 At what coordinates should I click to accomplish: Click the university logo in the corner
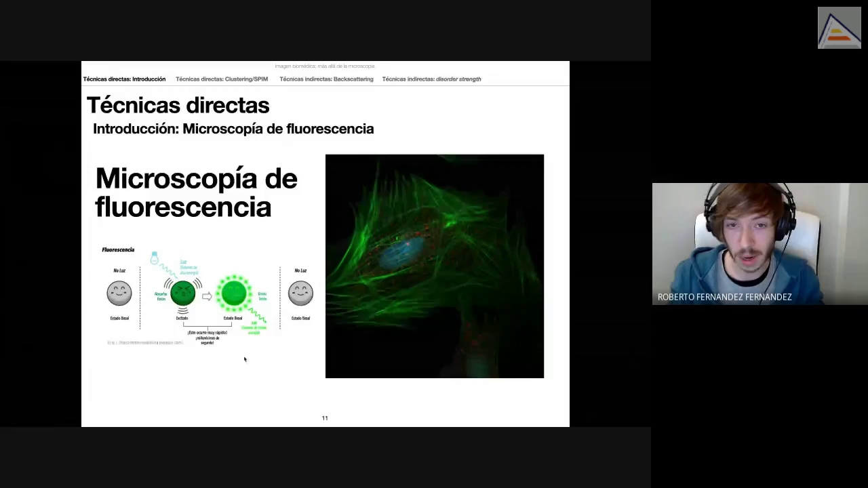(x=839, y=28)
